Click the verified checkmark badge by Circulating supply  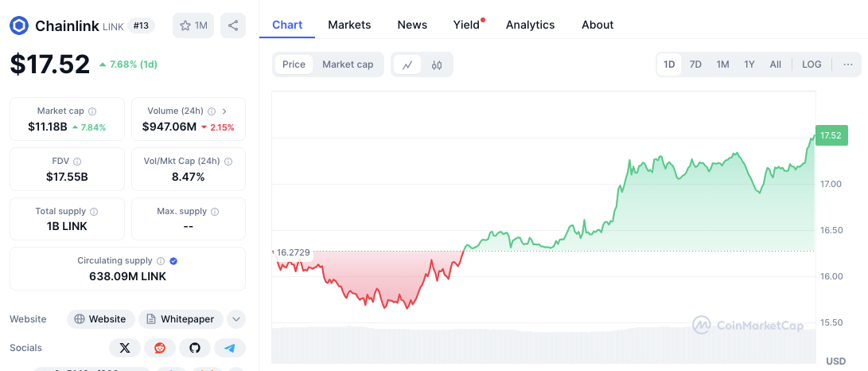pyautogui.click(x=173, y=261)
